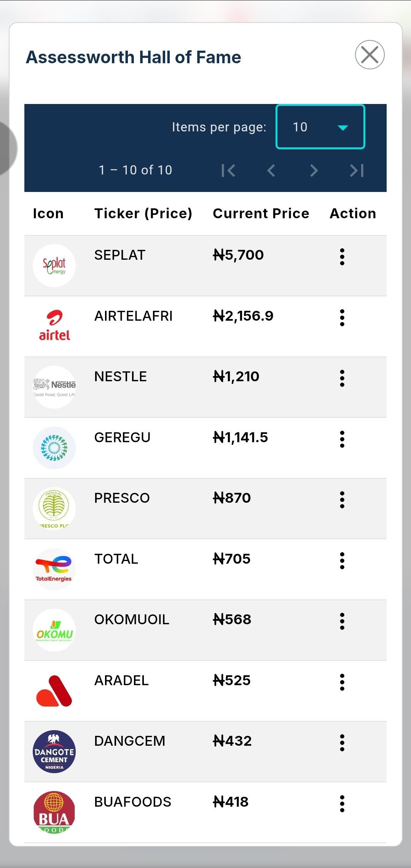The height and width of the screenshot is (868, 411).
Task: Jump to the last page
Action: click(357, 170)
